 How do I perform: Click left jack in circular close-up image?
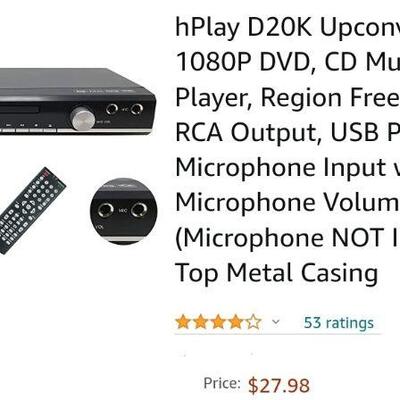pos(106,211)
